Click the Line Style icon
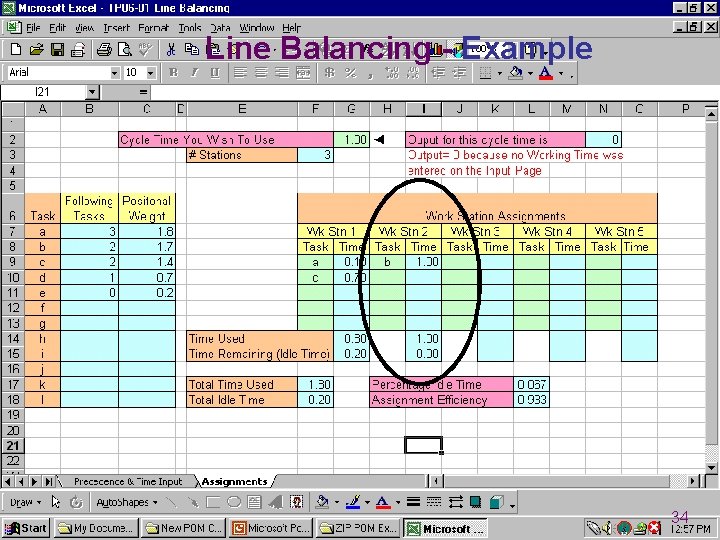Image resolution: width=720 pixels, height=540 pixels. (413, 502)
